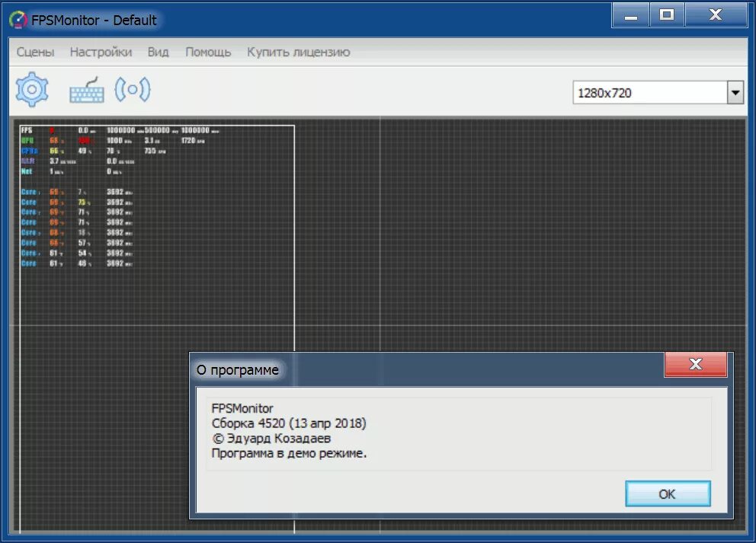Viewport: 756px width, 543px height.
Task: Click OK in the О программе dialog
Action: (x=668, y=493)
